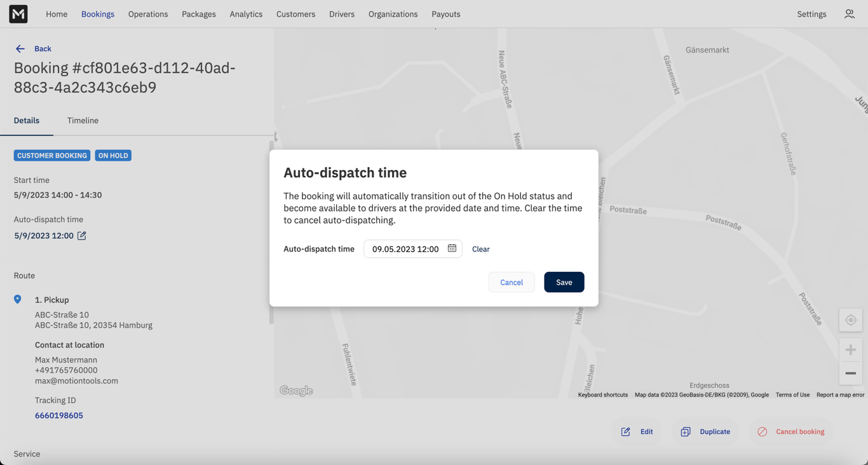Open Customers navigation item
This screenshot has height=465, width=868.
click(x=295, y=14)
